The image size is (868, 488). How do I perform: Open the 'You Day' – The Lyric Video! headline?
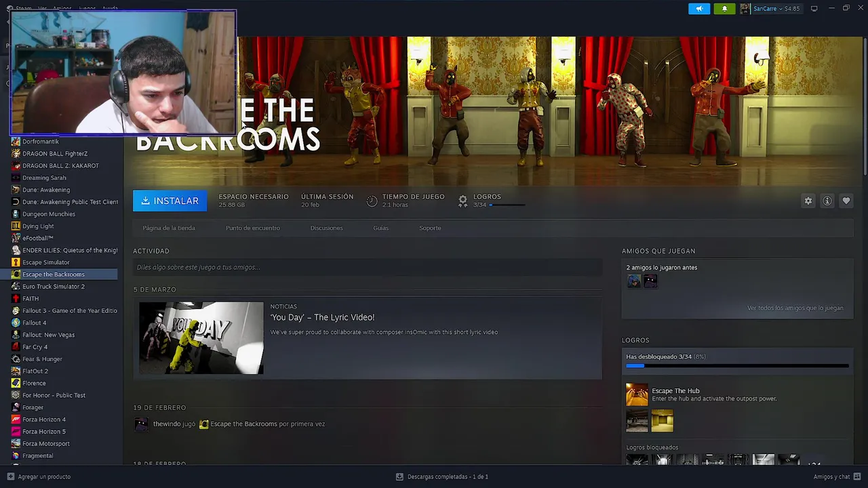tap(322, 317)
